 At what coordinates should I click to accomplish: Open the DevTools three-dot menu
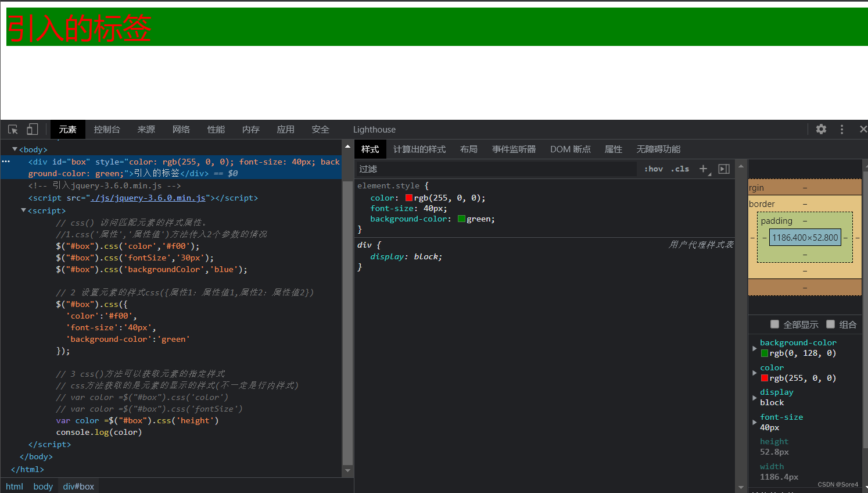point(842,129)
